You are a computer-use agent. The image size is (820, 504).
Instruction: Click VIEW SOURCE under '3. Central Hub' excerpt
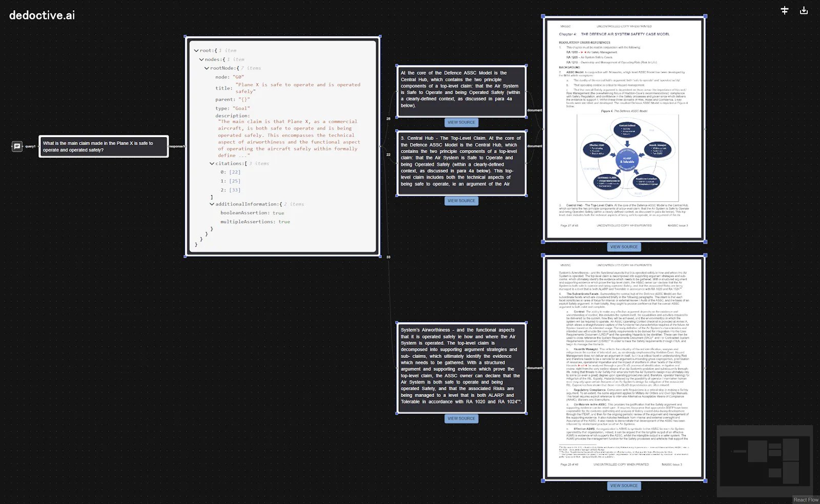click(x=461, y=201)
